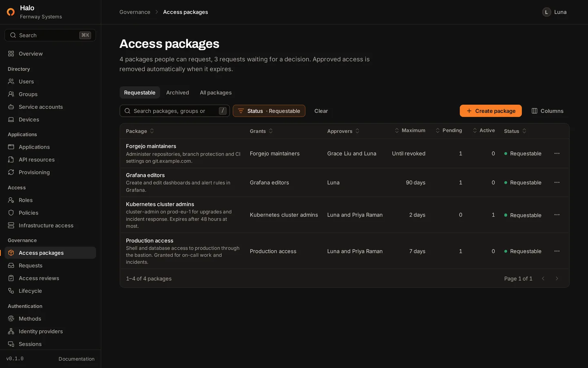Sort table by Active column
The width and height of the screenshot is (588, 368).
(x=483, y=130)
